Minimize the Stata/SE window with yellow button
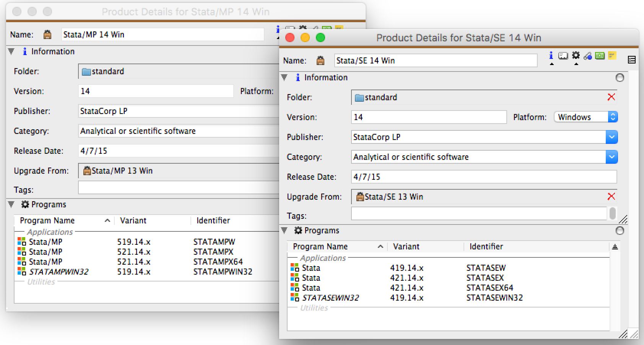Viewport: 644px width, 345px height. [305, 37]
